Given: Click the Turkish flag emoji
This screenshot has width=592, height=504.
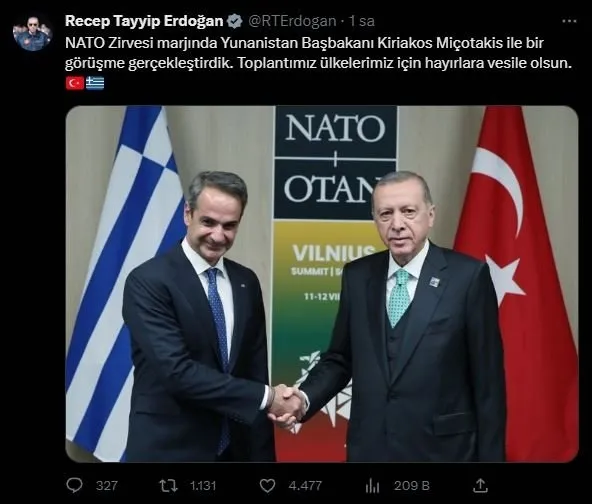Looking at the screenshot, I should [75, 83].
